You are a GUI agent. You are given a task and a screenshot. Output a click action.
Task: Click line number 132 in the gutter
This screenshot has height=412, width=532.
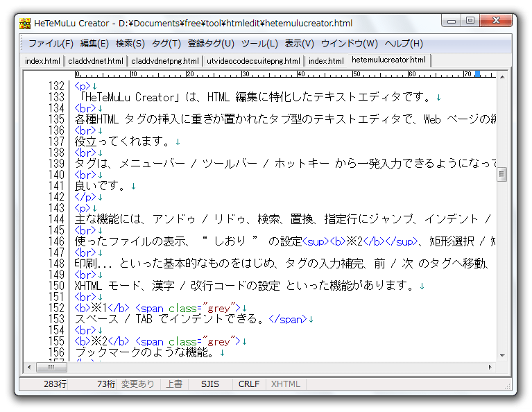[x=56, y=86]
